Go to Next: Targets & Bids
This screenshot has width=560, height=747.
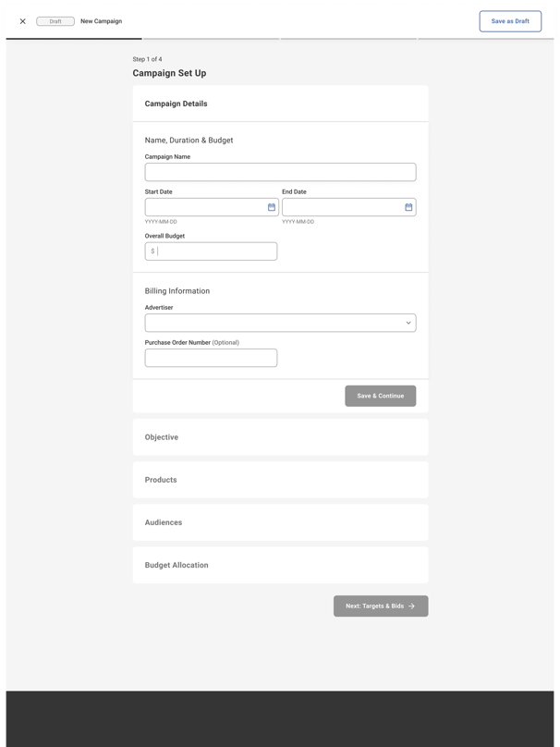tap(381, 606)
